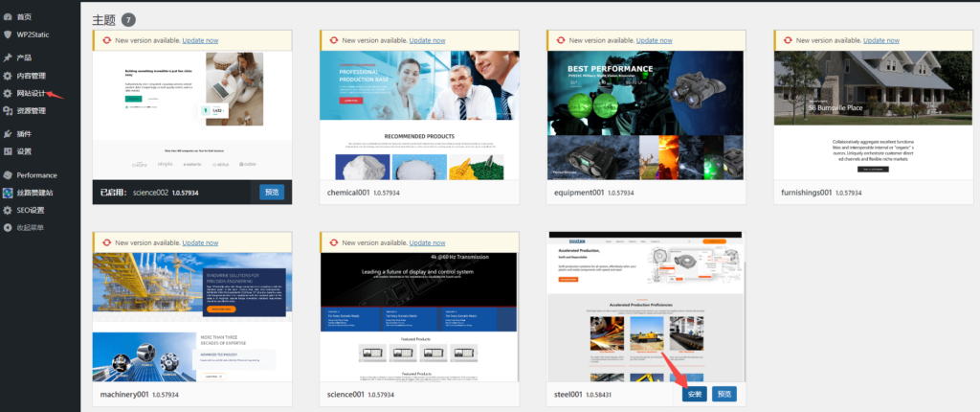Click 预览 button on active science002 theme
Viewport: 980px width, 412px height.
coord(272,192)
